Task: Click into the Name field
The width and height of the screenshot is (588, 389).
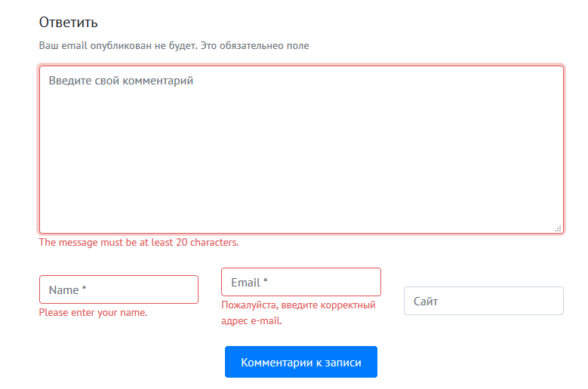Action: point(119,289)
